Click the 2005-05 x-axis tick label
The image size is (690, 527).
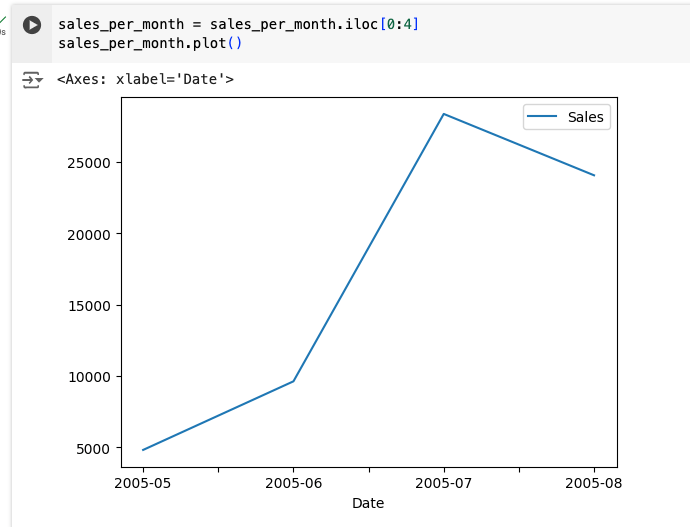[143, 483]
